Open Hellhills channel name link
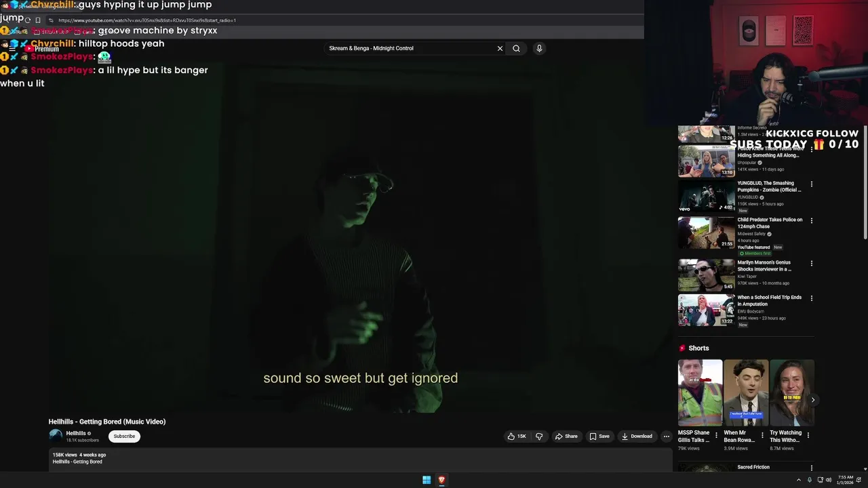 (76, 433)
